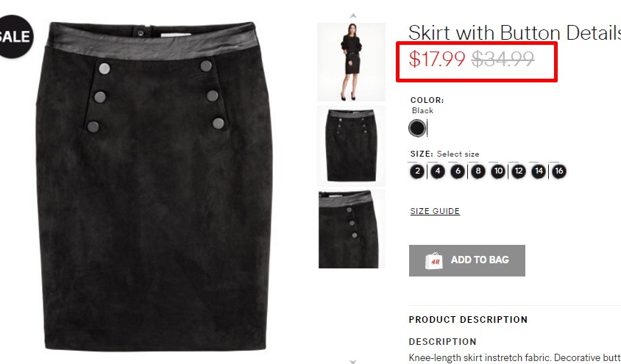Pick size 12
Viewport: 621px width, 364px height.
tap(519, 171)
